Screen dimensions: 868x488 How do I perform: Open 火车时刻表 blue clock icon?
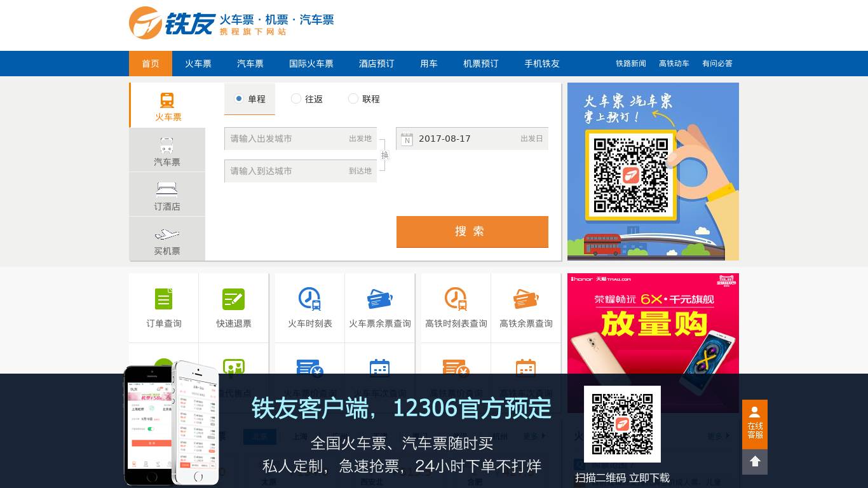coord(310,299)
